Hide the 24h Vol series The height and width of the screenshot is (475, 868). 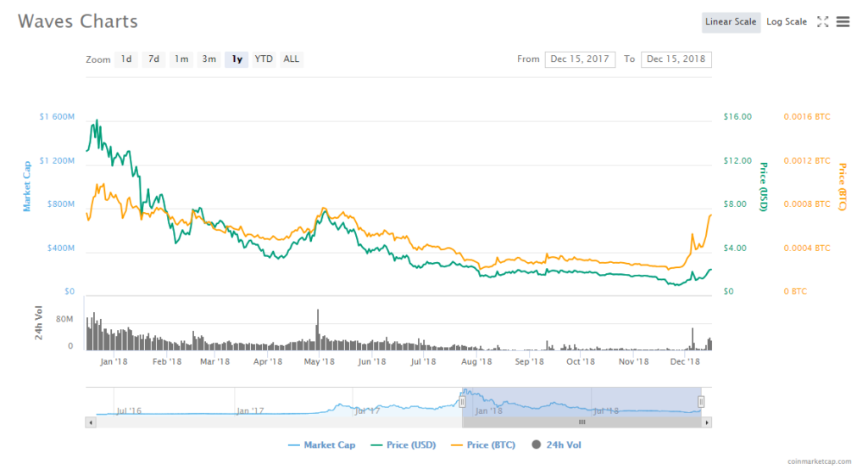(556, 444)
